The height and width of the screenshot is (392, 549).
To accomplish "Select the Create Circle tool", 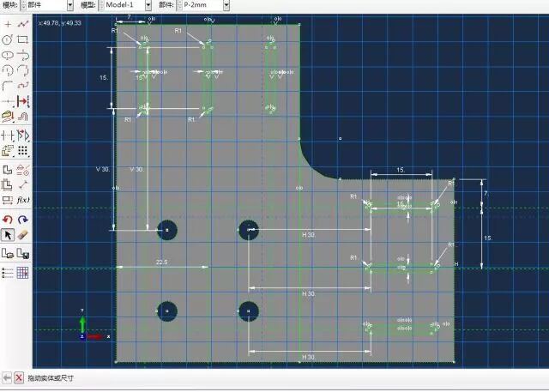I will click(8, 39).
